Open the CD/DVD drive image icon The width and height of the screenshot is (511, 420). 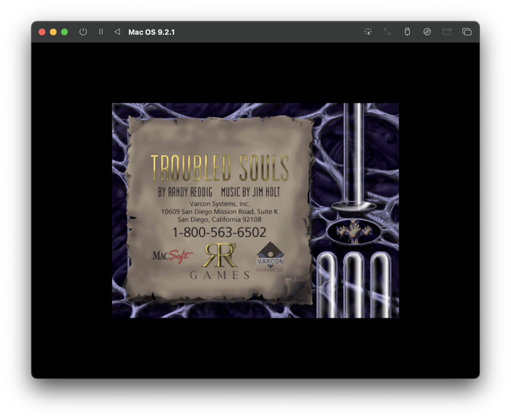pos(427,32)
